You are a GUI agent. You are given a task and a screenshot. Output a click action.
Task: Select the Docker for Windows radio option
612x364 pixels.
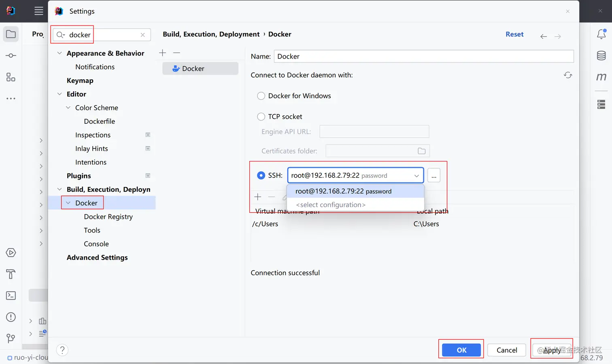pos(261,96)
